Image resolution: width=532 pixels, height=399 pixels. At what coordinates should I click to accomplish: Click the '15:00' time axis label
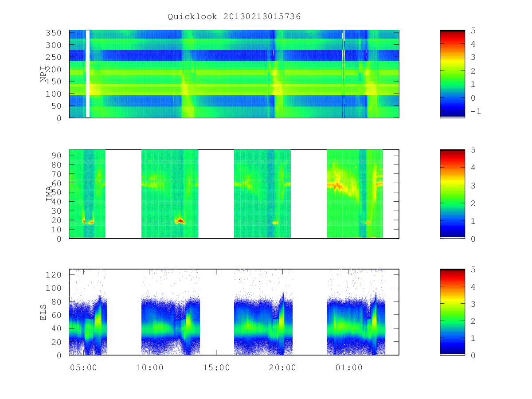point(216,368)
